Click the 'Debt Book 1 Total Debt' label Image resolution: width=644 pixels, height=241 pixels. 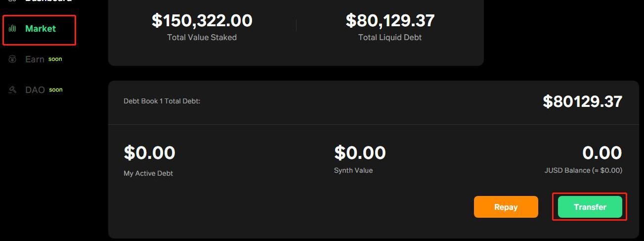tap(162, 101)
